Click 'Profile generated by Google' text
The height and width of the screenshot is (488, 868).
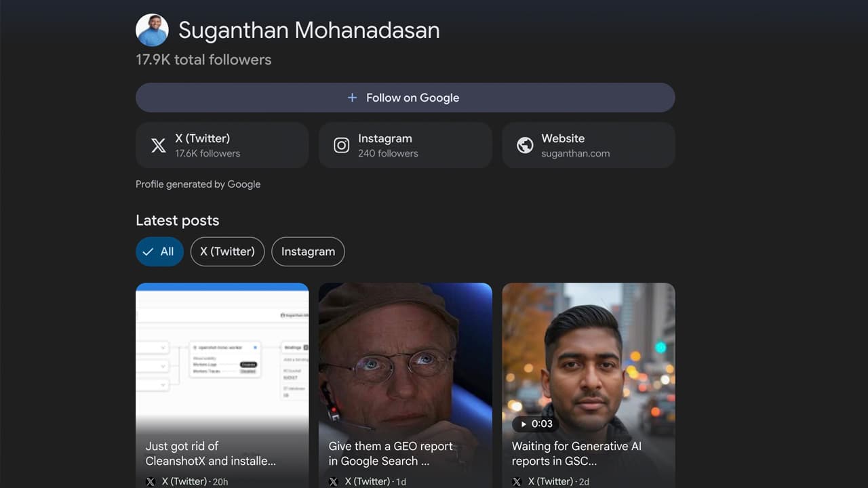pos(198,184)
